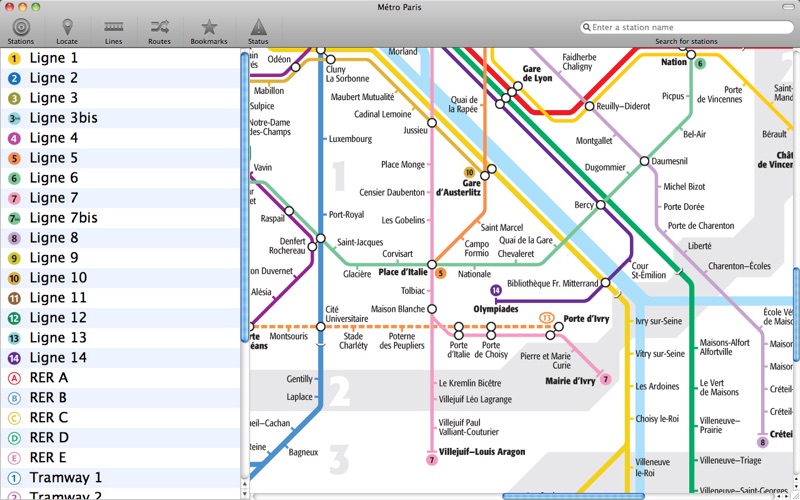Select the RER D circle badge
The image size is (800, 500).
click(14, 438)
